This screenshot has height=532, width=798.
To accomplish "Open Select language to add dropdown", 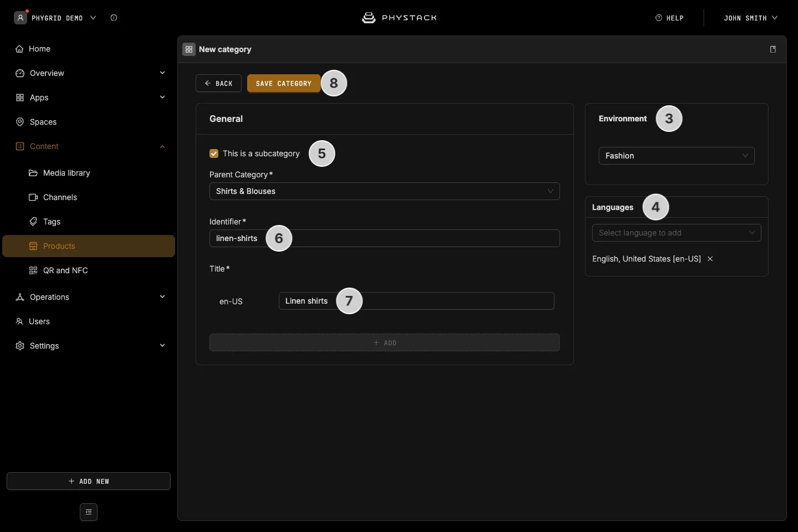I will click(677, 233).
